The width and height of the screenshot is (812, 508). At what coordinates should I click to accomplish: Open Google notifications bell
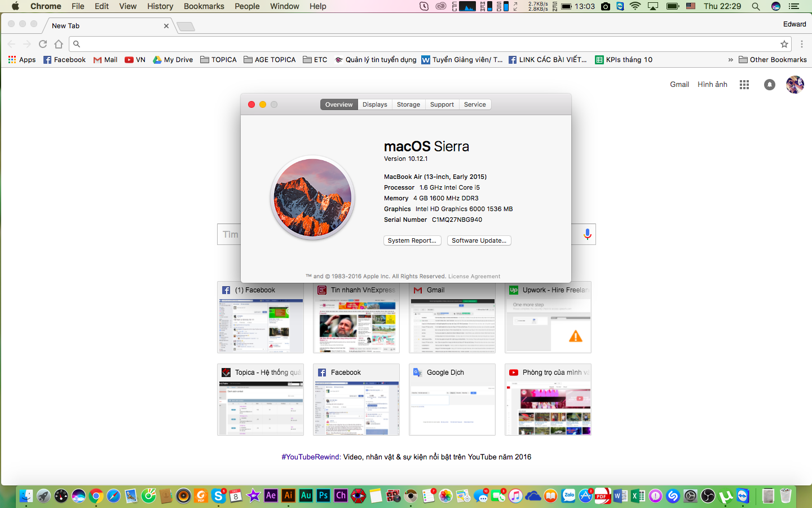769,85
